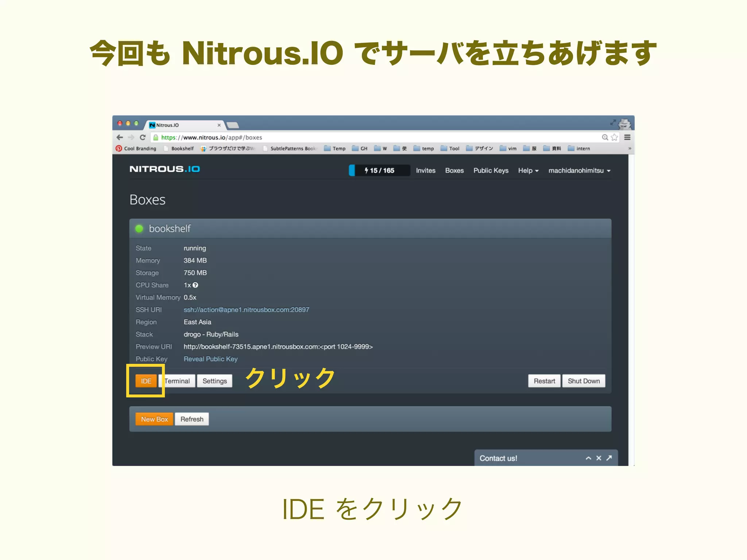Open the SubtlePatterns Book bookmark

(x=290, y=148)
